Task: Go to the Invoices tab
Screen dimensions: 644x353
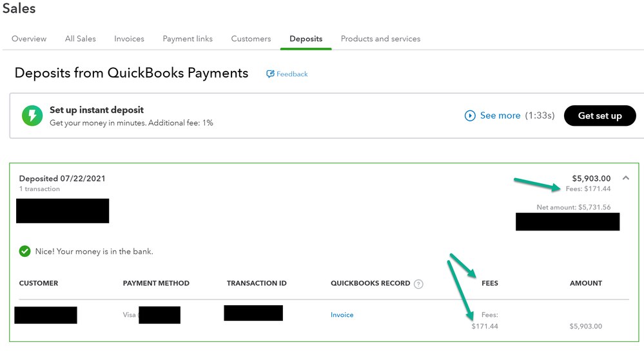Action: [130, 39]
